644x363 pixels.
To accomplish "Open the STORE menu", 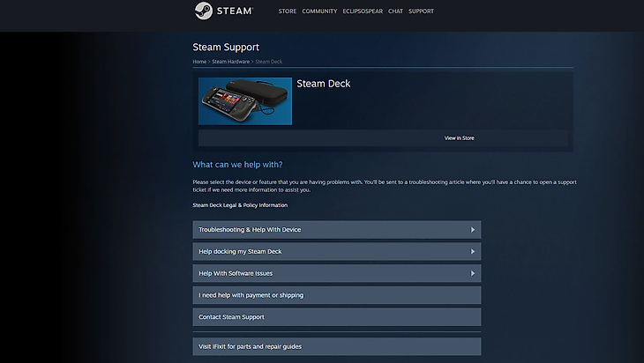I will tap(287, 11).
